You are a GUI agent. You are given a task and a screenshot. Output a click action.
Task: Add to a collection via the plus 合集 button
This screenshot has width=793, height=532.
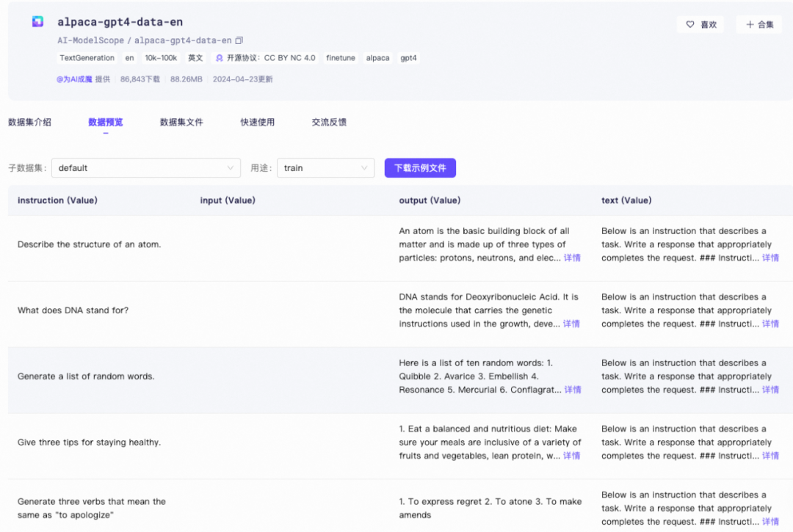(x=760, y=24)
